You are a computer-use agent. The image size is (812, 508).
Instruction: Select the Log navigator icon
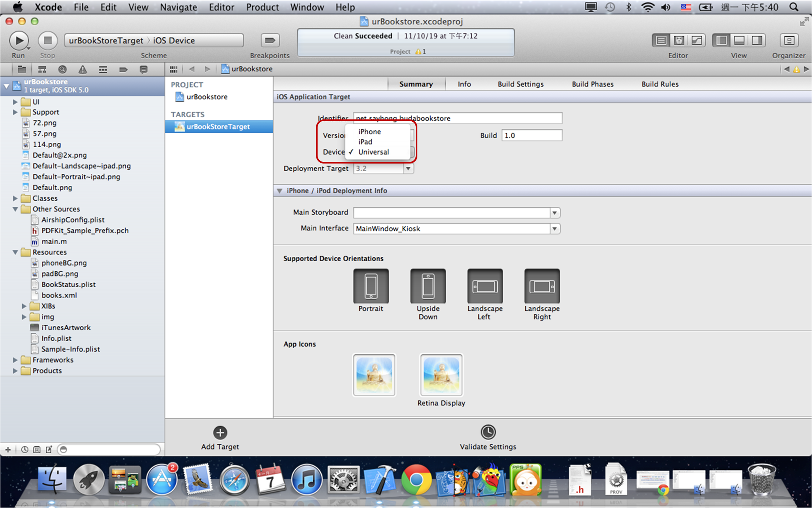coord(144,69)
